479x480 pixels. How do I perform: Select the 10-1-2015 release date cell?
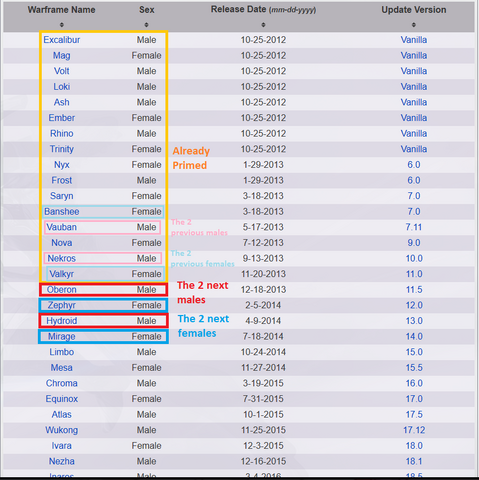coord(263,415)
